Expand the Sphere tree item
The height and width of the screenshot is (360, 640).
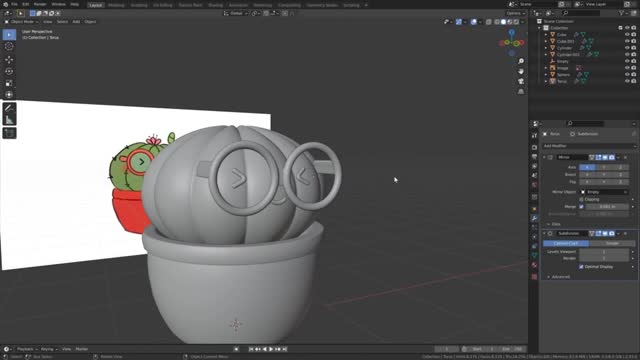point(546,75)
